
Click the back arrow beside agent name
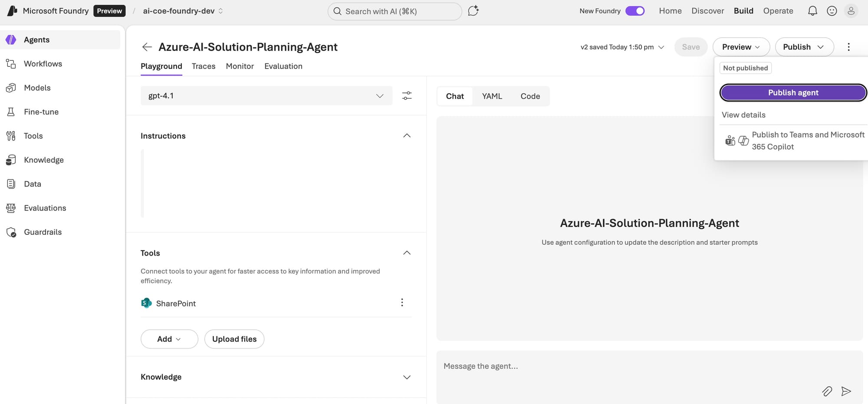click(x=147, y=47)
